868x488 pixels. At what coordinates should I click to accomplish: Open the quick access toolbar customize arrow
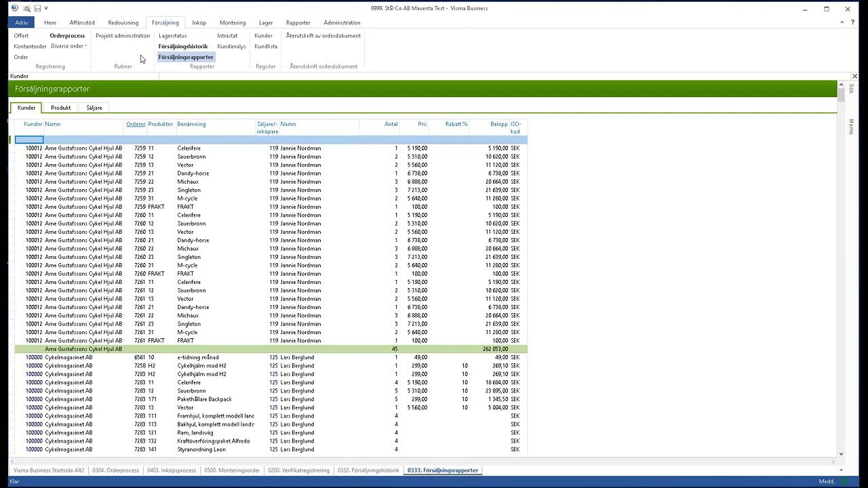pos(46,9)
